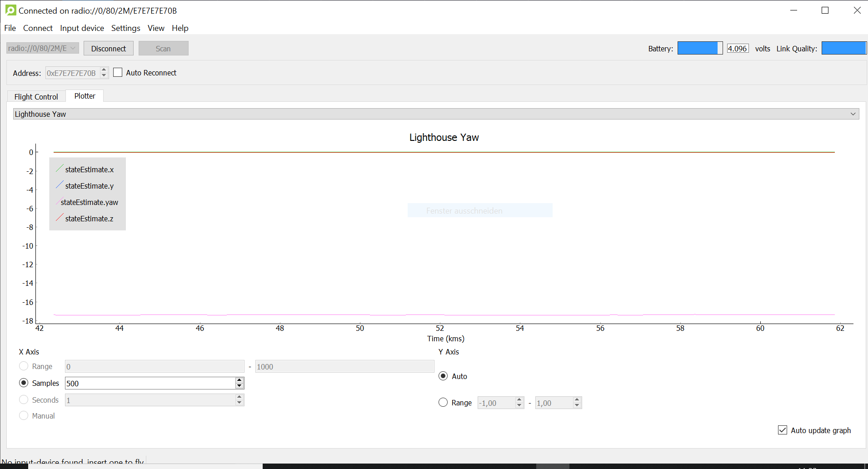This screenshot has width=868, height=469.
Task: Maximize the application window
Action: (825, 10)
